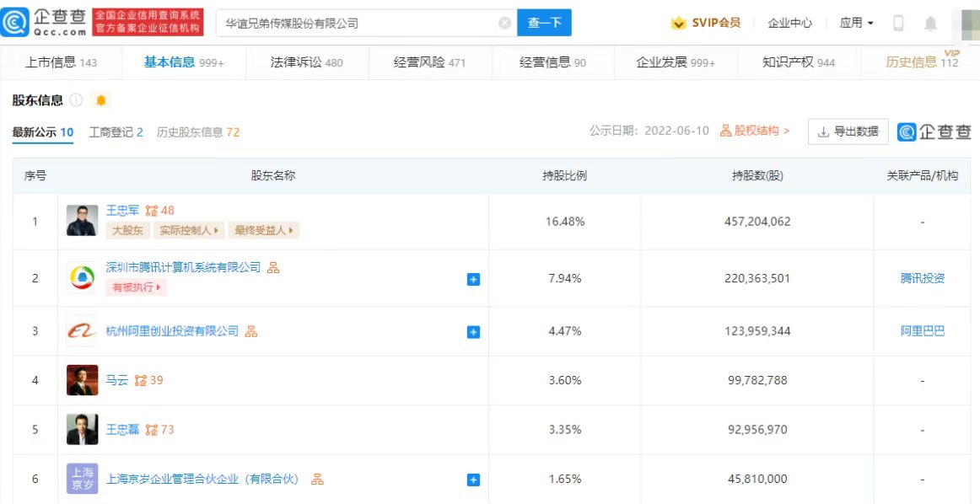This screenshot has height=504, width=980.
Task: Click the 持股比例 column header
Action: (564, 175)
